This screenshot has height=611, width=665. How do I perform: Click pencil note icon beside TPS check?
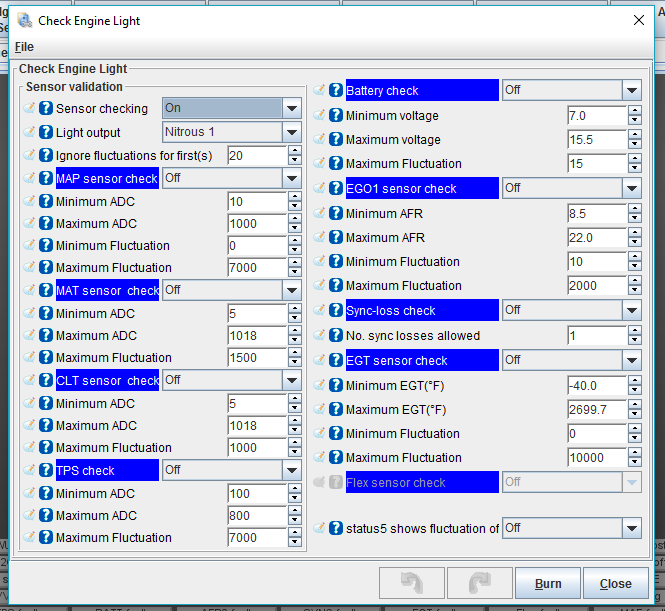(x=29, y=469)
